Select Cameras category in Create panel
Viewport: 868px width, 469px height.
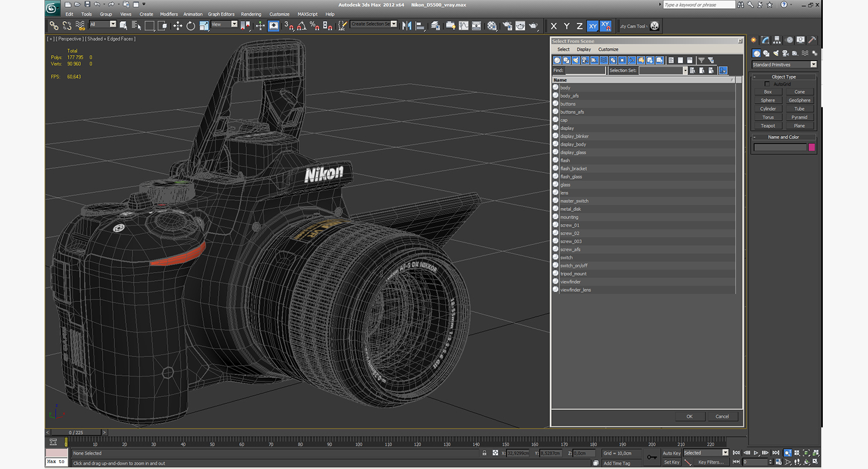(786, 53)
